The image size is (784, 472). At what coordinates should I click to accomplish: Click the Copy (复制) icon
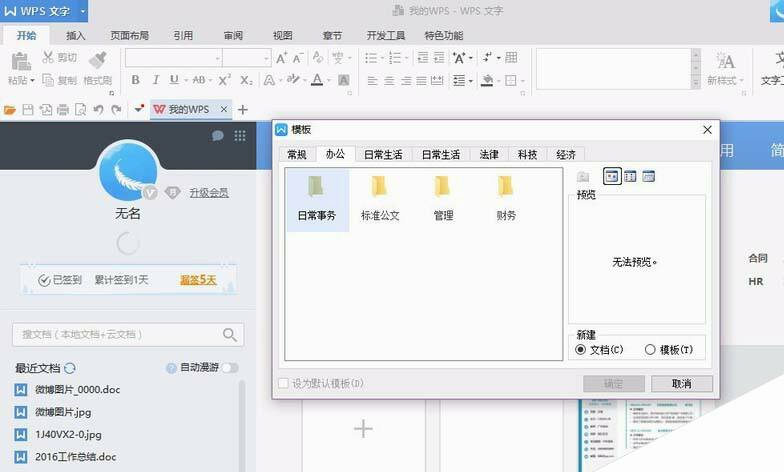[48, 80]
